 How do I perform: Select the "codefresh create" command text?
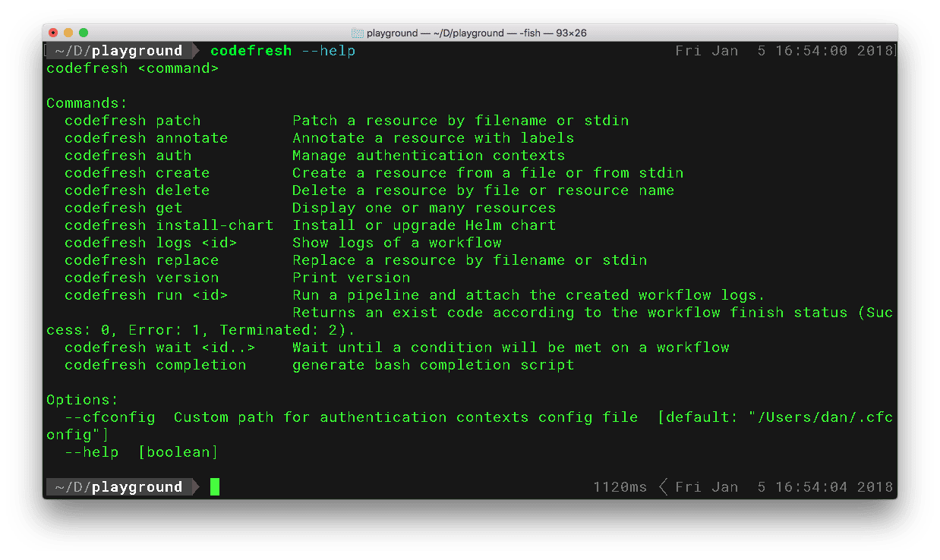click(x=137, y=173)
